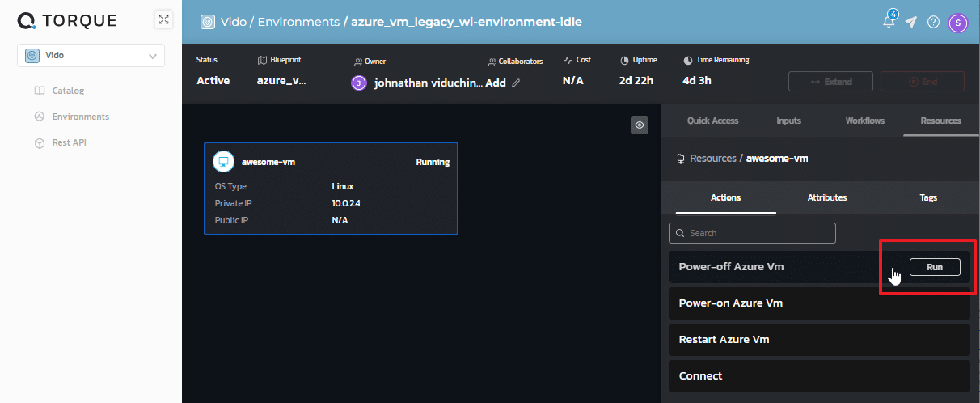Click the actions Search field
Viewport: 980px width, 403px height.
pyautogui.click(x=752, y=233)
